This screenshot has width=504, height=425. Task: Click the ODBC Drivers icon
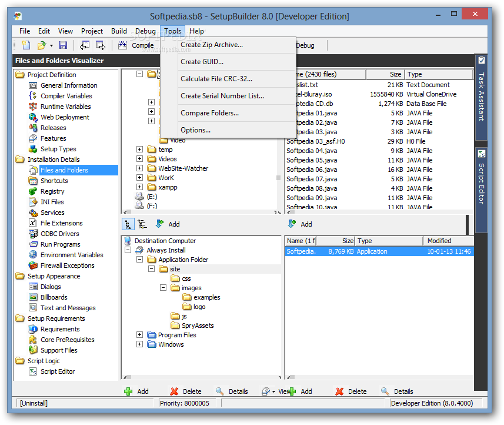33,234
